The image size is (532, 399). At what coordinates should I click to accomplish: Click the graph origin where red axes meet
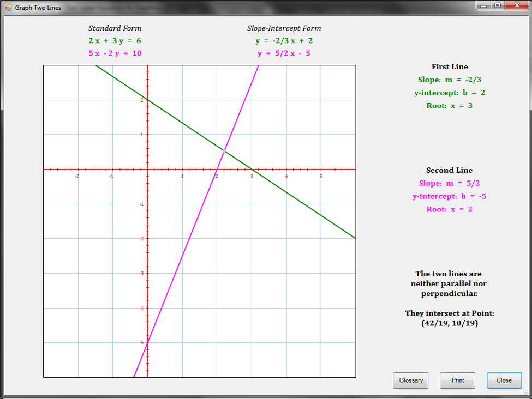pyautogui.click(x=147, y=170)
